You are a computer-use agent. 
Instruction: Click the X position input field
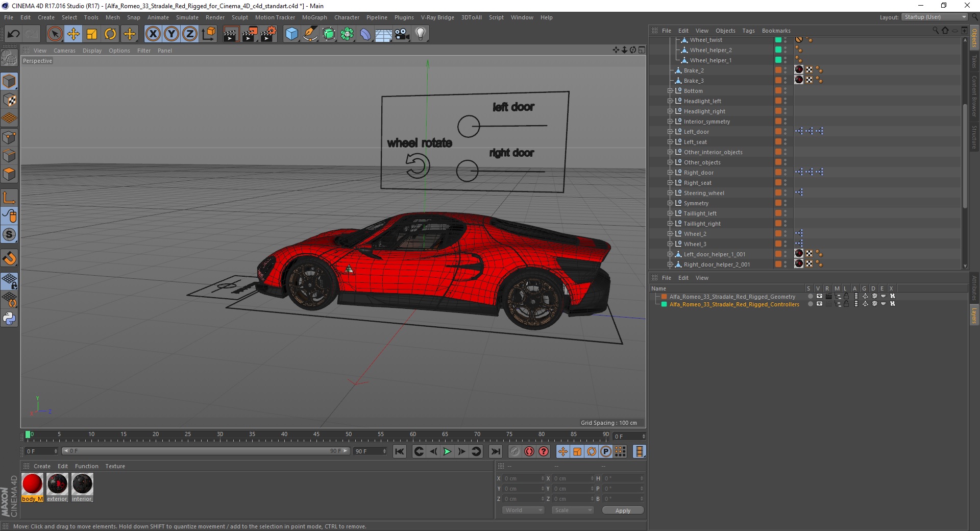tap(523, 478)
